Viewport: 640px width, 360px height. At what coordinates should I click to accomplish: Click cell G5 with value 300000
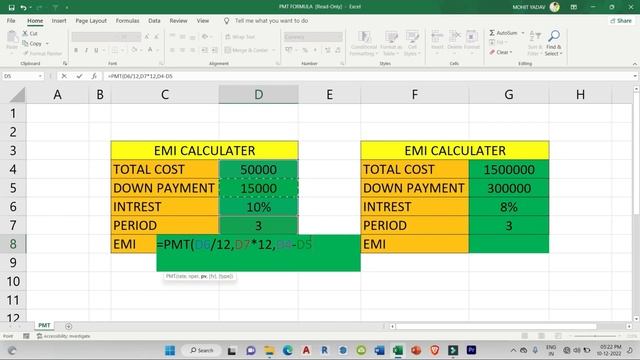click(x=509, y=188)
